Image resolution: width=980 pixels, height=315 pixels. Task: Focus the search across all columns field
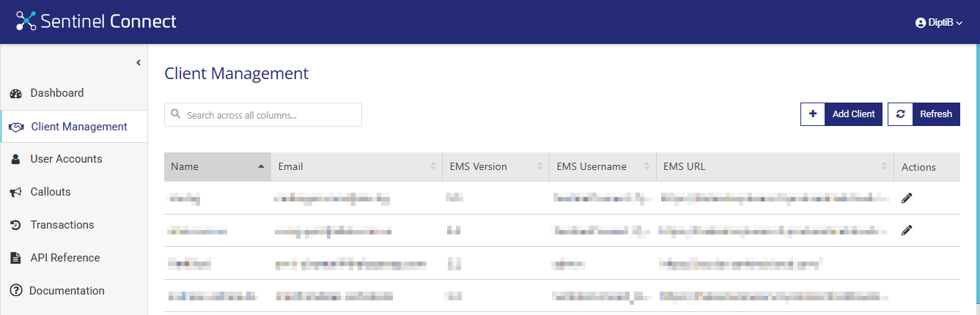pos(262,115)
